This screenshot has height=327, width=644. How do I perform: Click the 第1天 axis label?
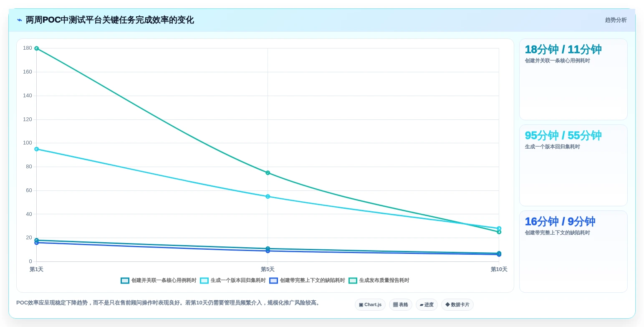[36, 269]
